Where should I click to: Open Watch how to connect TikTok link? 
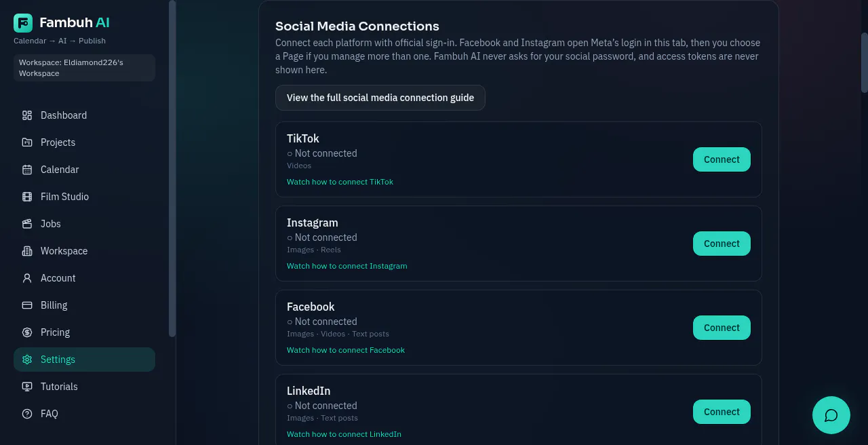(x=340, y=182)
